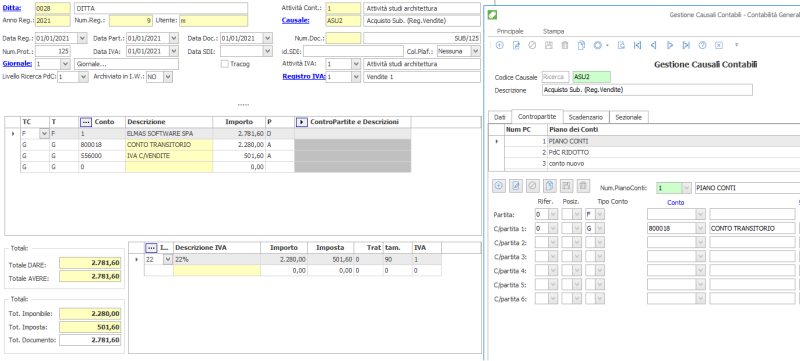Open the Archiviato in I.W. dropdown
This screenshot has height=361, width=800.
(x=168, y=77)
